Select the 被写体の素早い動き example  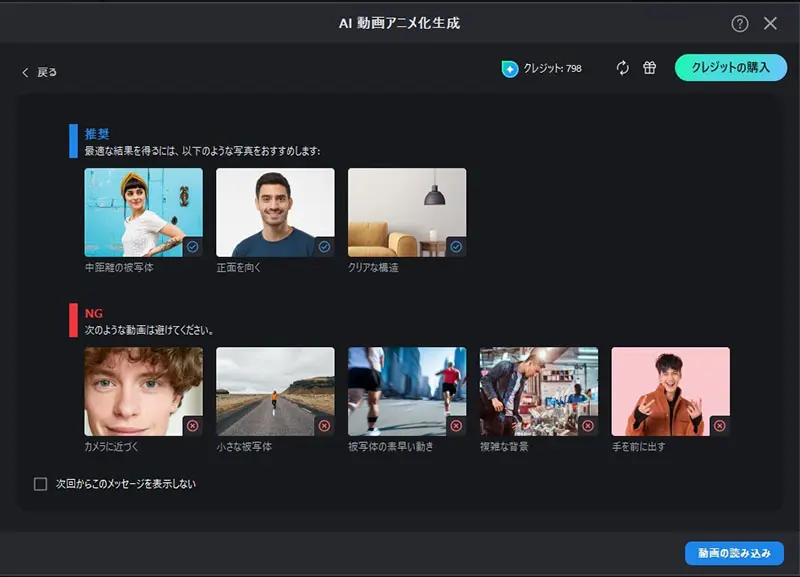click(406, 390)
